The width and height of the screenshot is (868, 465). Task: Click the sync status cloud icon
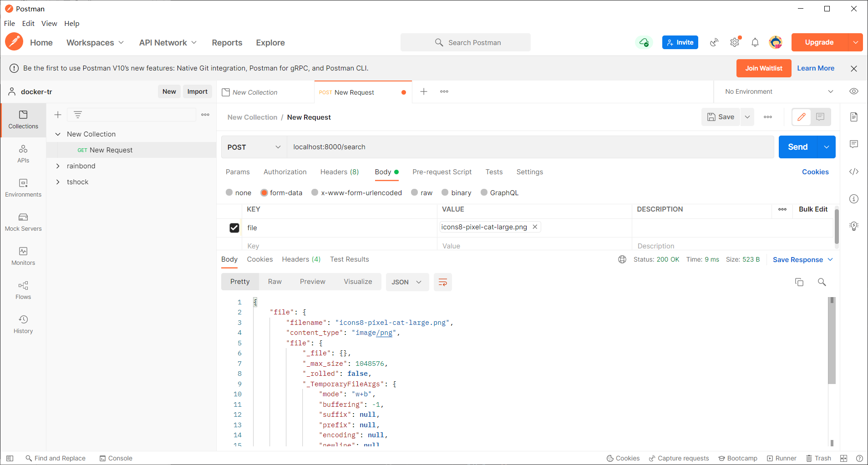pos(644,42)
